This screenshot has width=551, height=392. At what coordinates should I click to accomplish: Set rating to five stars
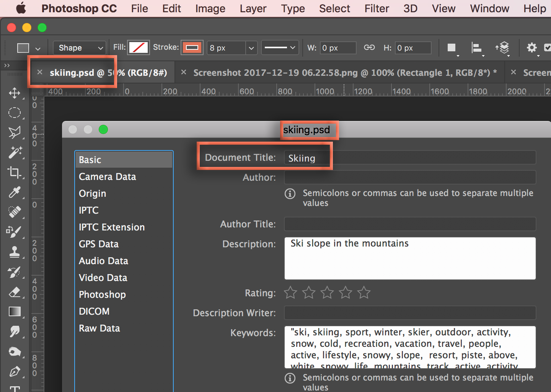[x=364, y=293]
